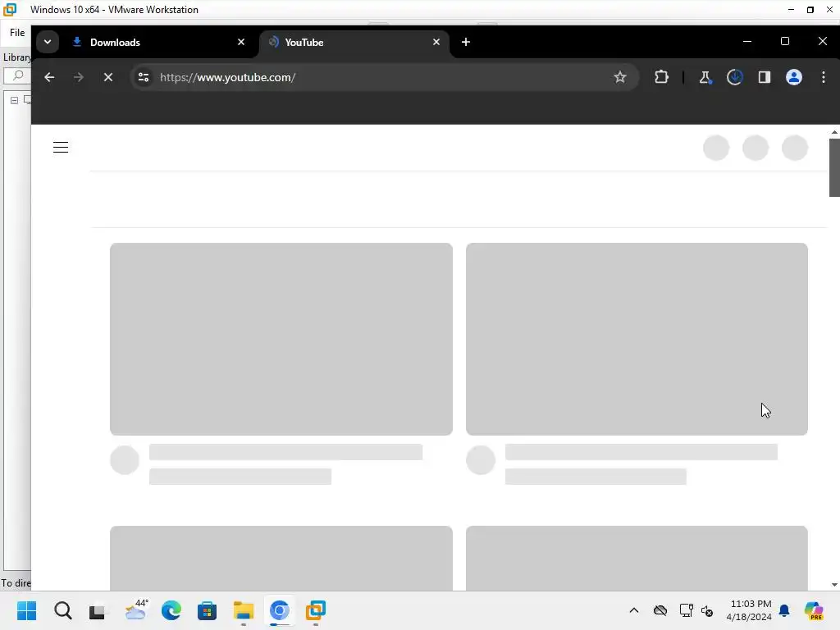
Task: Toggle the Chrome side panel
Action: click(764, 77)
